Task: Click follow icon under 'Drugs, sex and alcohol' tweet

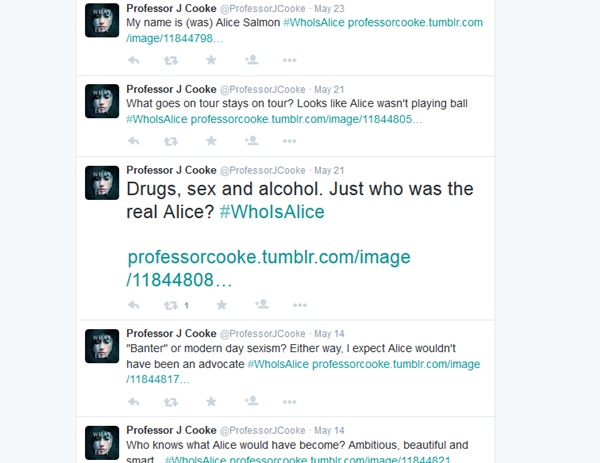Action: click(262, 304)
